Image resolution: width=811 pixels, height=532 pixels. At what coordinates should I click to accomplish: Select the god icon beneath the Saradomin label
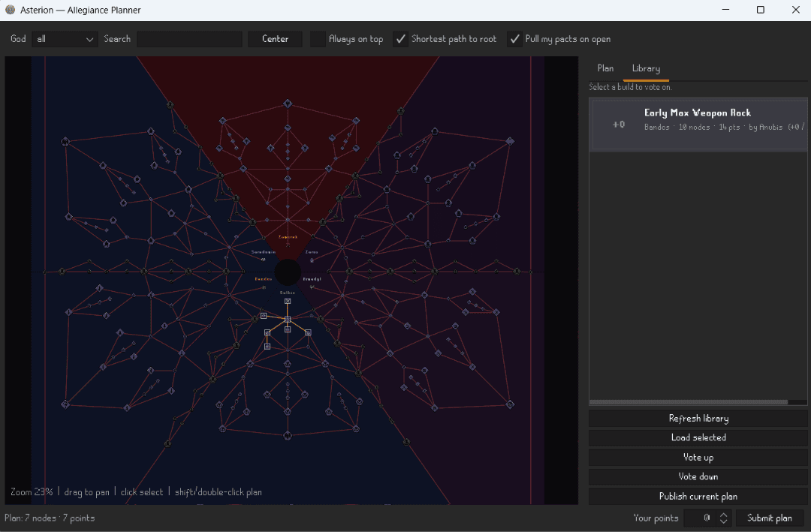pos(264,259)
